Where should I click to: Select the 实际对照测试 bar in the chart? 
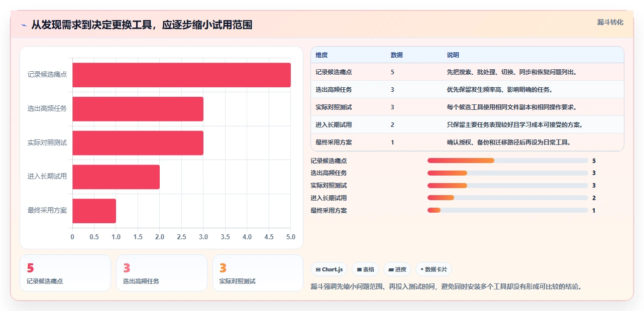(138, 143)
